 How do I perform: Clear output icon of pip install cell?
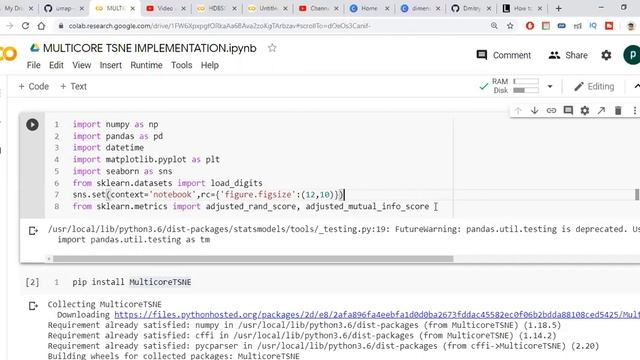33,306
